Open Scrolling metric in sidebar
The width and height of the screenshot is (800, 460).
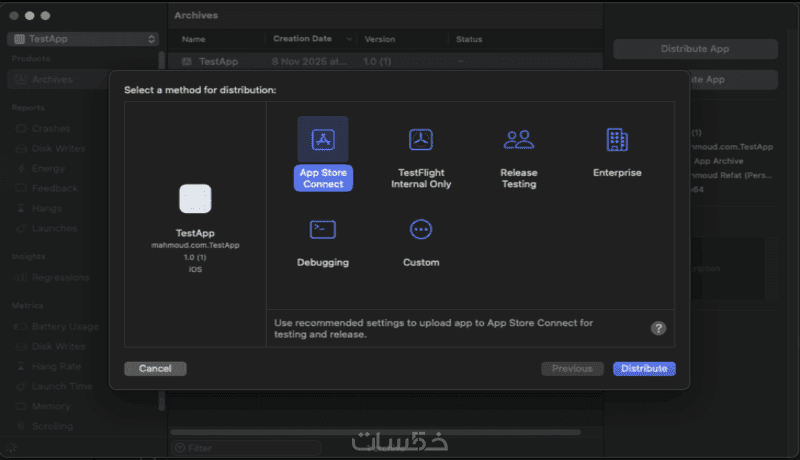coord(52,426)
